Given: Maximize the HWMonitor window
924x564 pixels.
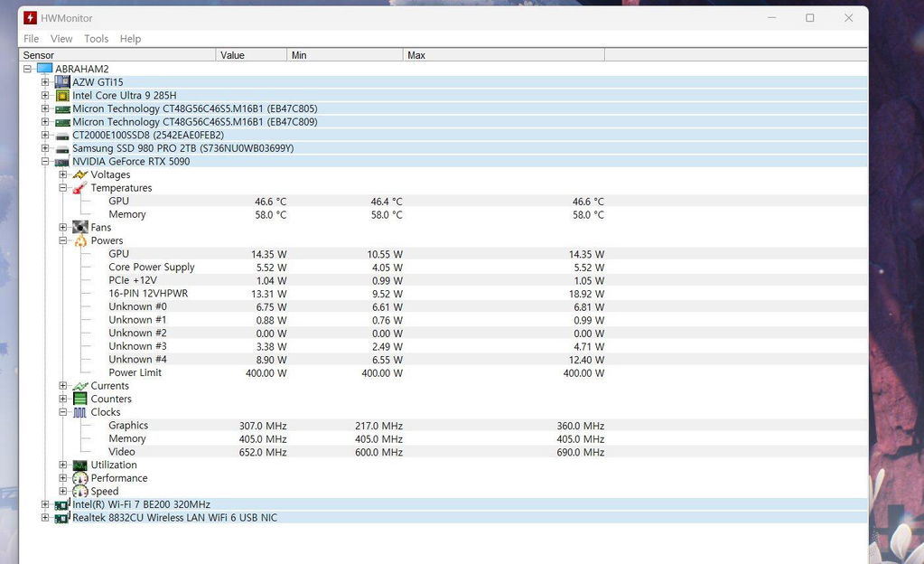Looking at the screenshot, I should click(809, 18).
